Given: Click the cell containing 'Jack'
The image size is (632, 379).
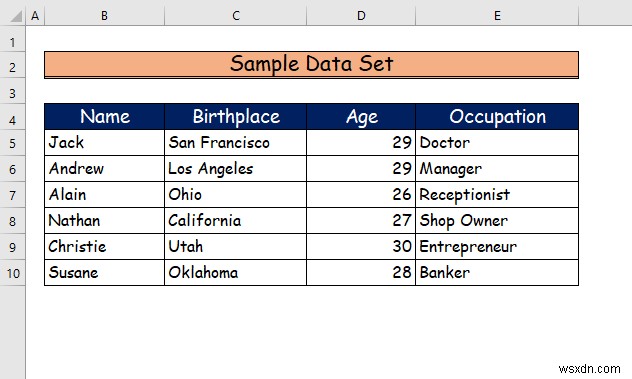Looking at the screenshot, I should pos(104,143).
